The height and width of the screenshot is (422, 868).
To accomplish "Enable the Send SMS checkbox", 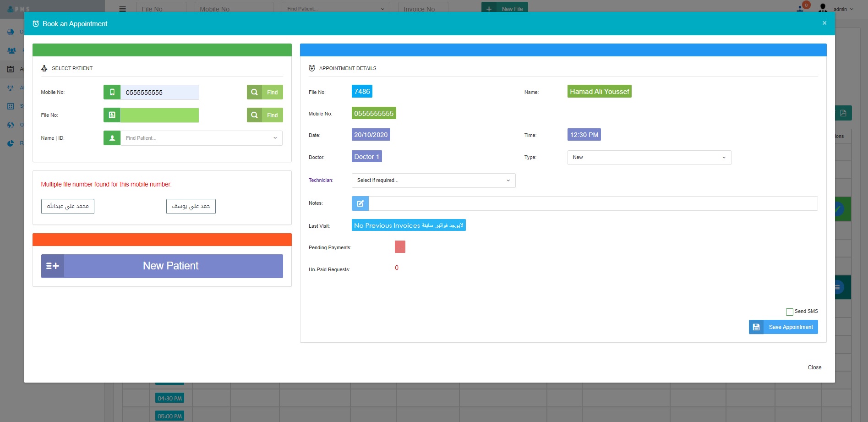I will [x=790, y=312].
